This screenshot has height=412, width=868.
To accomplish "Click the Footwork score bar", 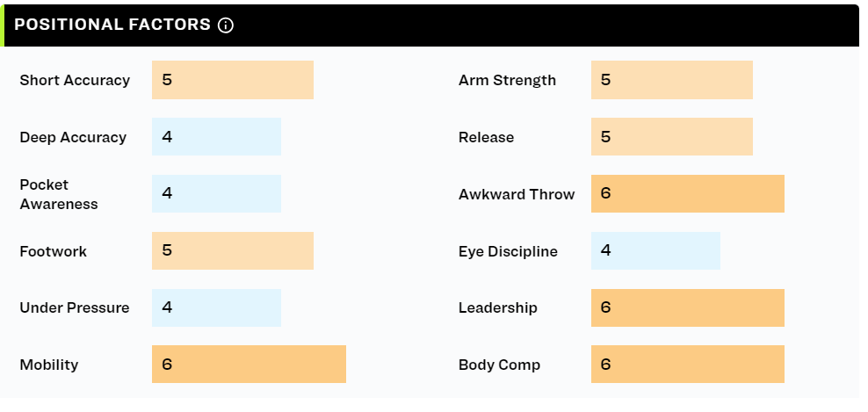I will click(233, 251).
